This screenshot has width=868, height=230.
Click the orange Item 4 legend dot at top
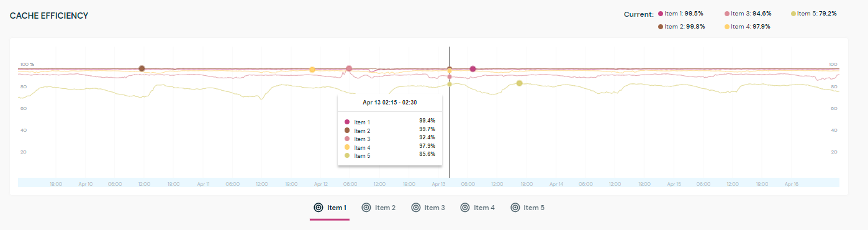[727, 27]
